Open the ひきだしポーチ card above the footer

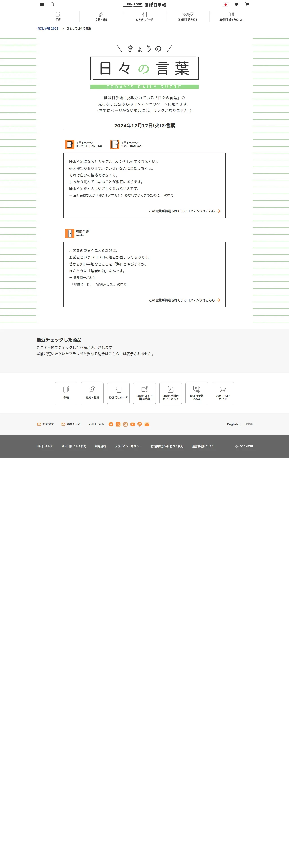118,393
